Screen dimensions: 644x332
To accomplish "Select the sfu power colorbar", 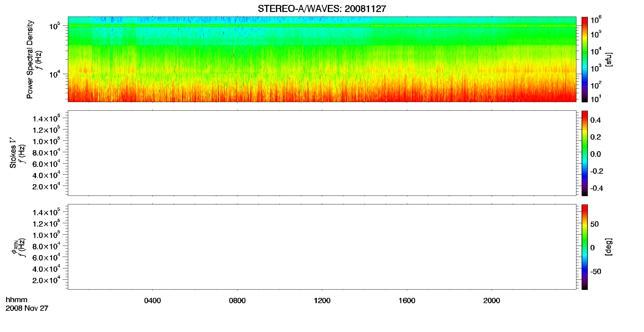I will tap(585, 59).
